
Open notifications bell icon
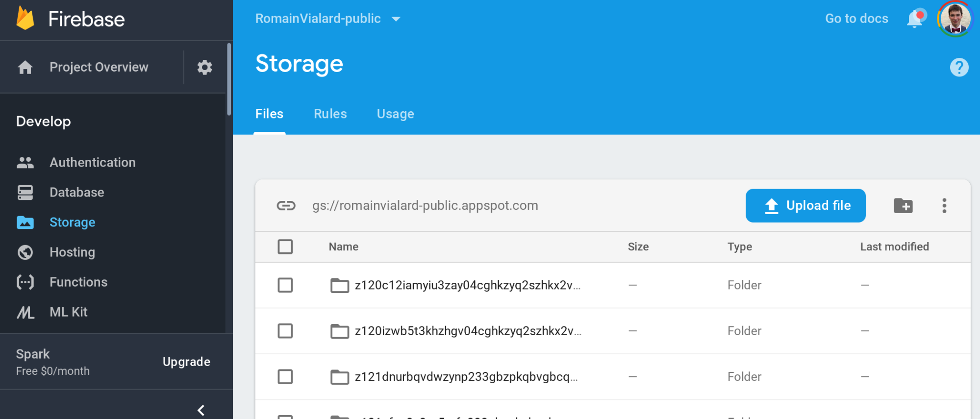point(915,19)
